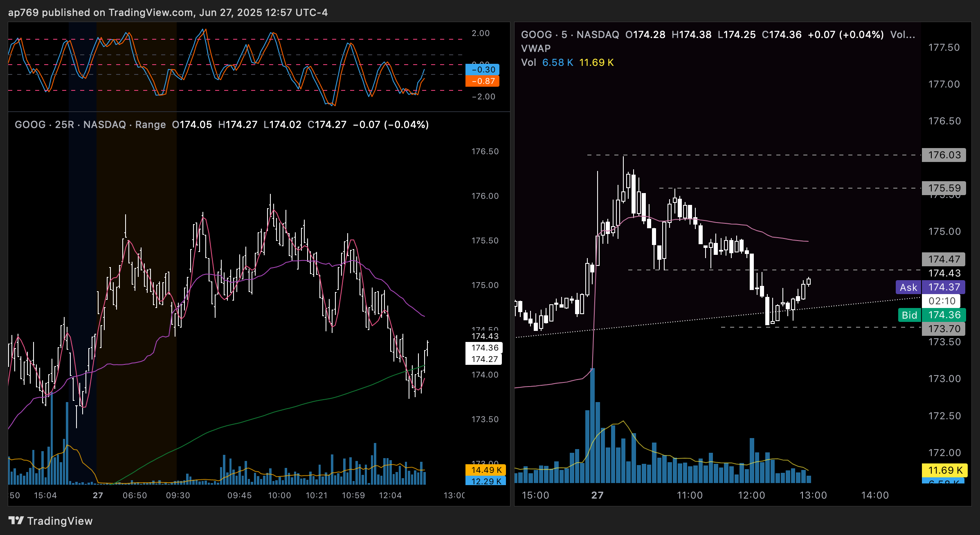Click 09:45 on the left chart time axis
This screenshot has height=535, width=980.
coord(240,495)
